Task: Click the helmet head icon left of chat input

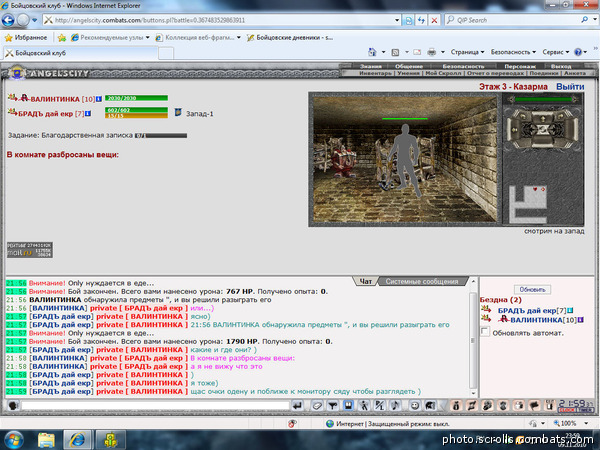Action: point(13,405)
